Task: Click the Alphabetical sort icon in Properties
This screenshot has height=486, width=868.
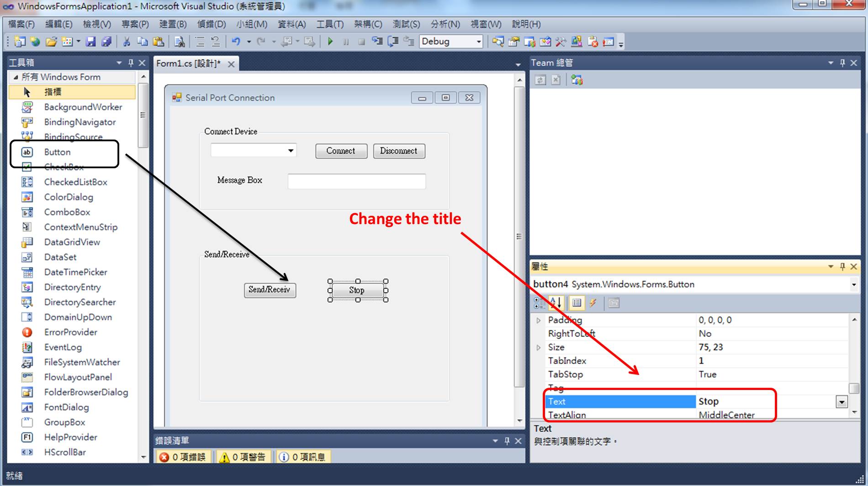Action: [x=556, y=303]
